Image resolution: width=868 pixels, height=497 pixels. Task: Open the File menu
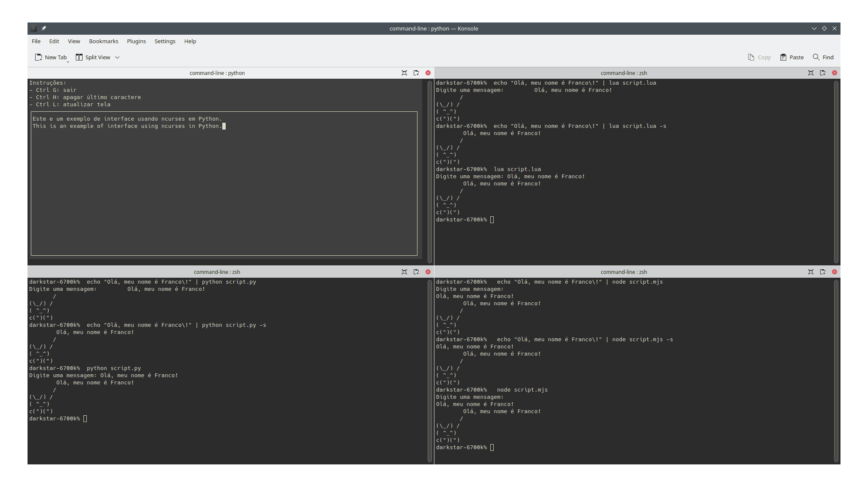36,41
